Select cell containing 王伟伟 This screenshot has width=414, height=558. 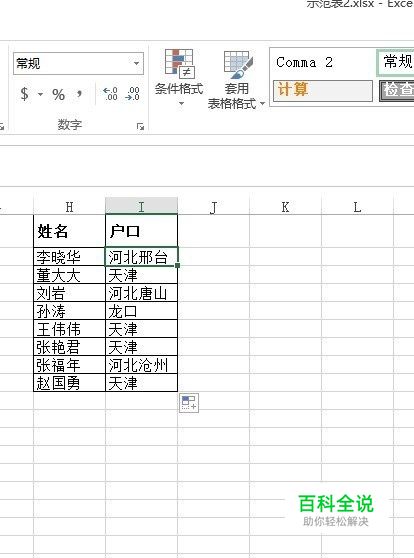pos(69,328)
